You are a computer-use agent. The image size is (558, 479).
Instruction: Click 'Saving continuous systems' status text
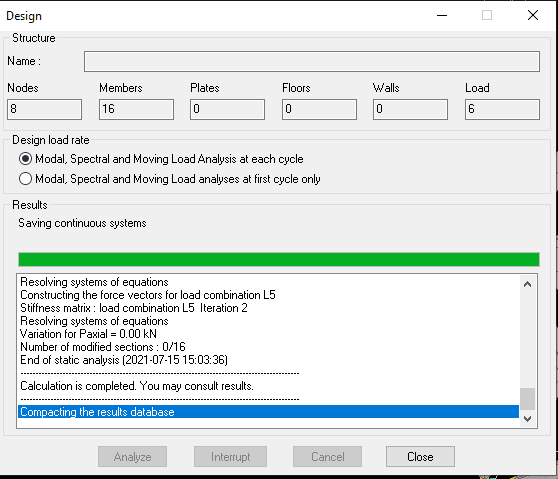click(82, 223)
